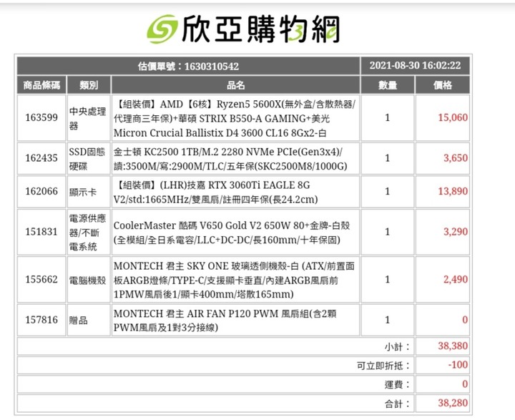515x420 pixels.
Task: Click the CoolerMaster V650 Gold V2 product name
Action: coord(232,233)
